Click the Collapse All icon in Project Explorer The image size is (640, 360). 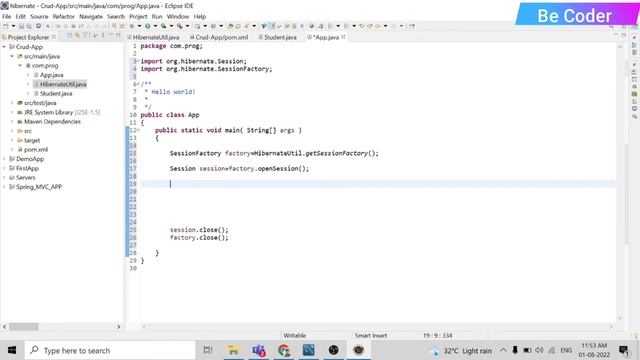point(70,36)
